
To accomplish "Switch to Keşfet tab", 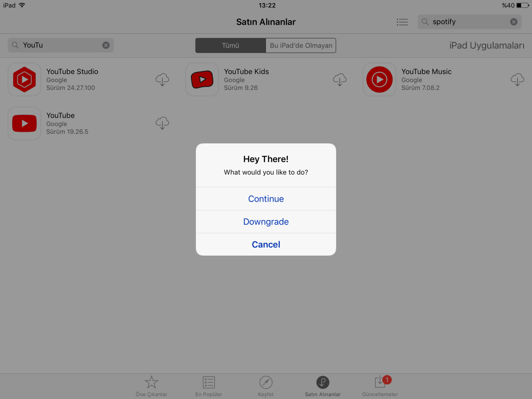I will point(266,386).
